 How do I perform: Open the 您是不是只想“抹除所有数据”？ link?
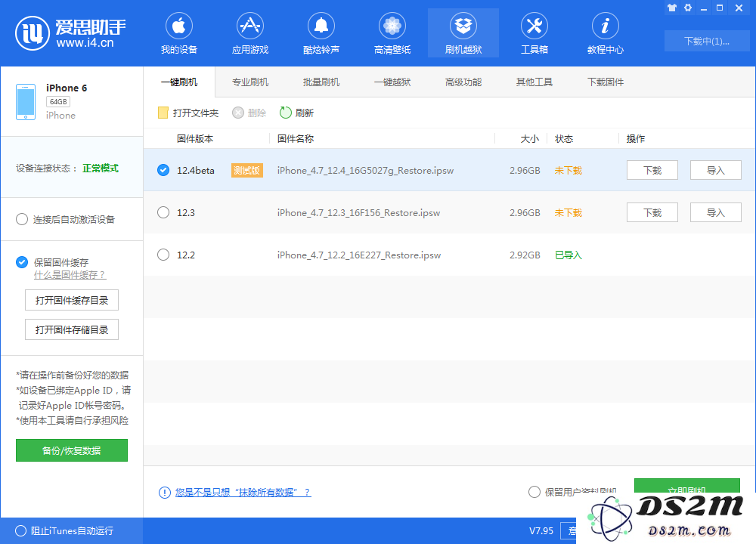click(x=243, y=493)
